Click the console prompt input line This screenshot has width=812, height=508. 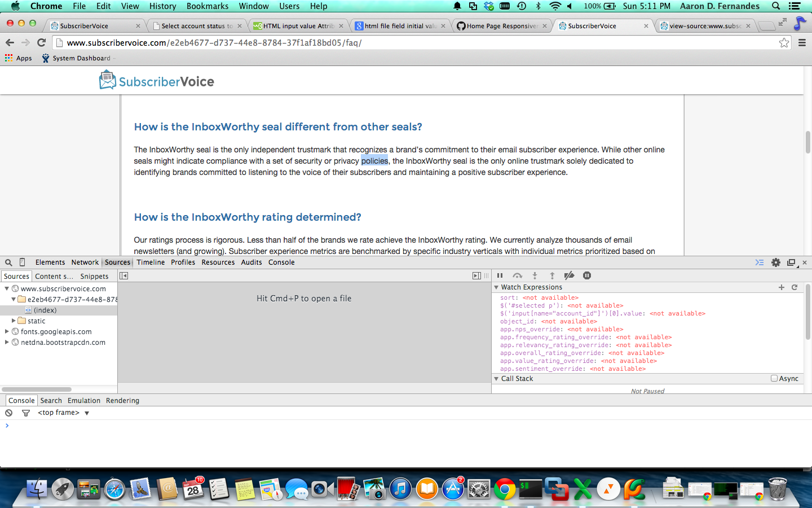click(406, 426)
